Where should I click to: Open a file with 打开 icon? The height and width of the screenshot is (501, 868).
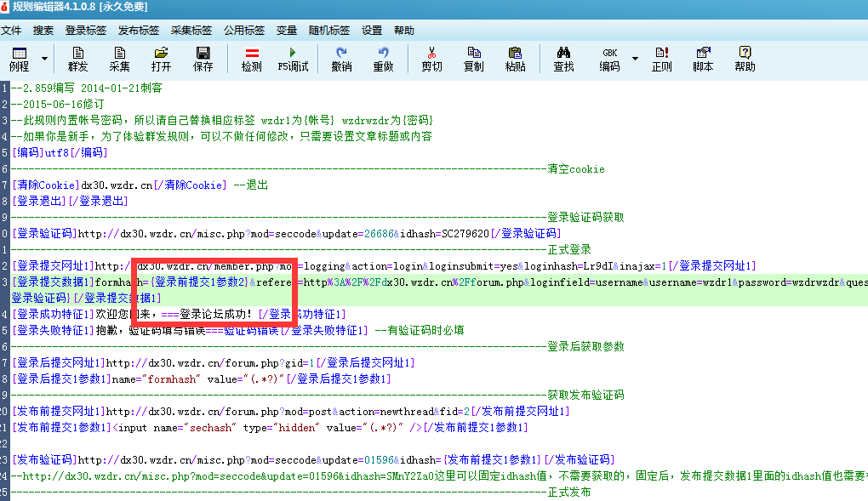pyautogui.click(x=162, y=59)
